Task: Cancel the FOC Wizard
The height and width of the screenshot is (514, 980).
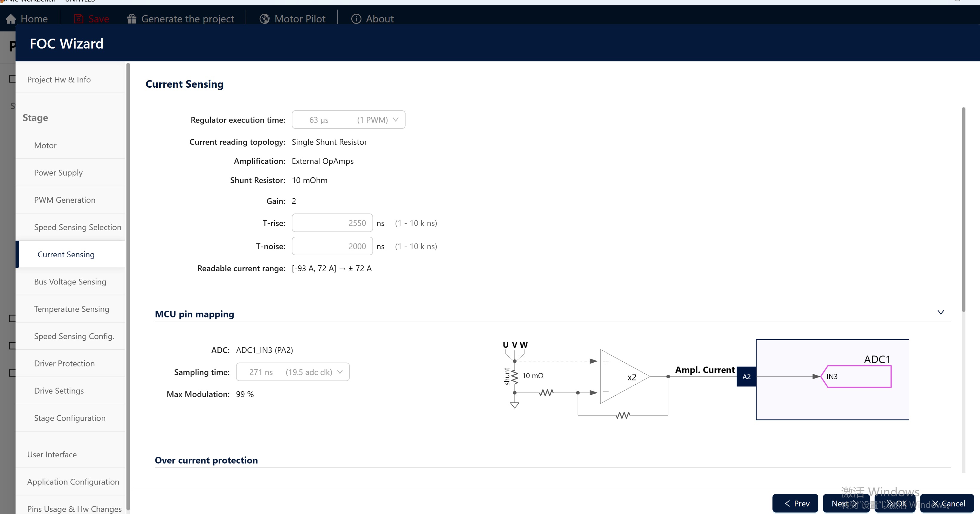Action: (x=947, y=503)
